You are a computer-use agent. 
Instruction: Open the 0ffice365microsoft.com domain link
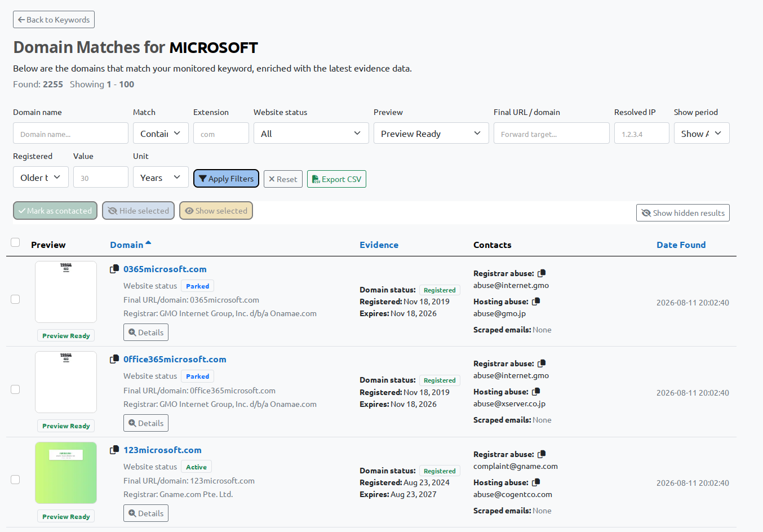pyautogui.click(x=175, y=360)
